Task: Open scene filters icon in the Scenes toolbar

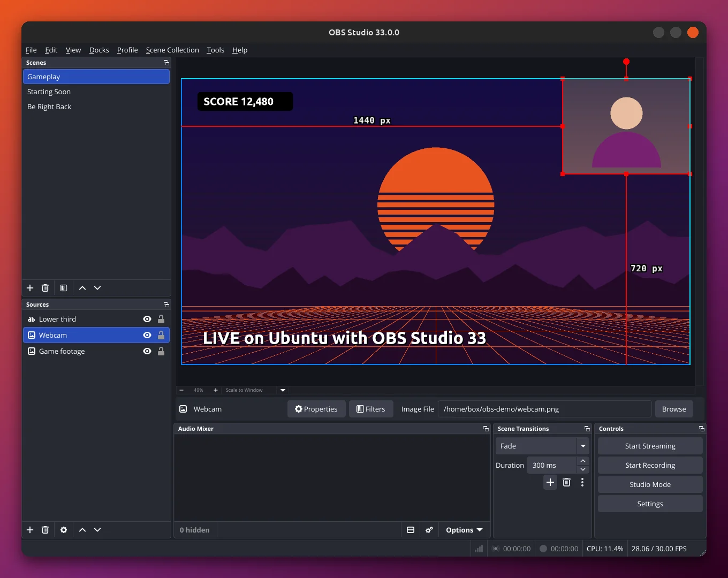Action: pos(64,288)
